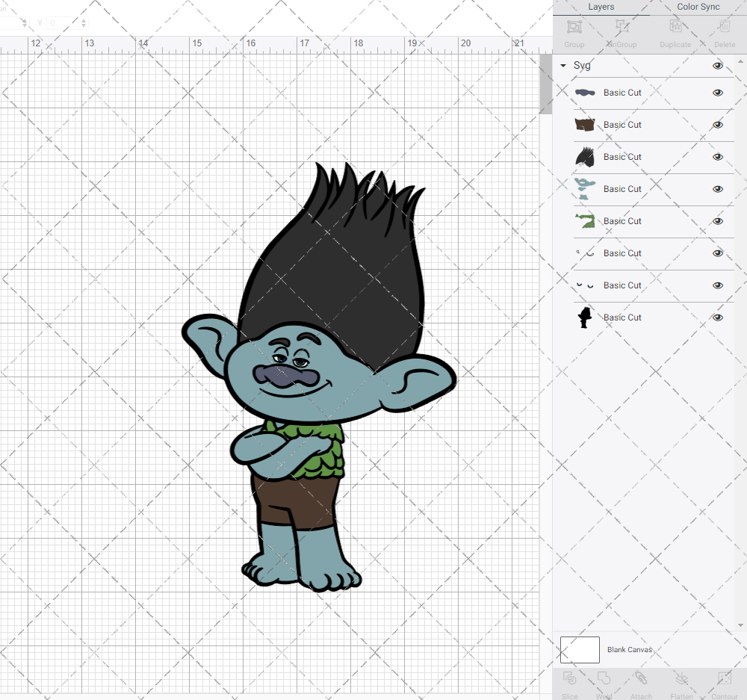Click the Slice tool icon

point(569,678)
